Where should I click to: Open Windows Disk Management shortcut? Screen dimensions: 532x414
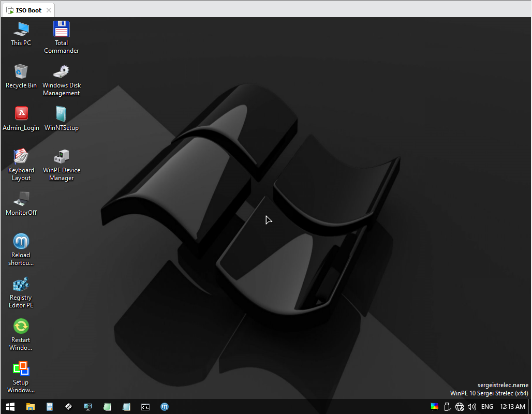(x=62, y=80)
